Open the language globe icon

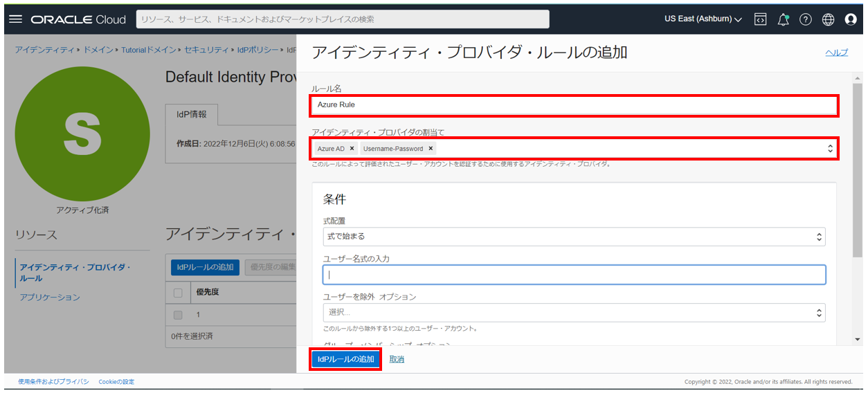point(828,19)
